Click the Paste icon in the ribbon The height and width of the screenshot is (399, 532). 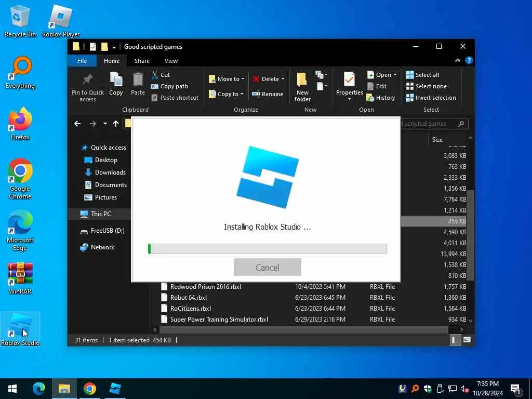click(138, 84)
